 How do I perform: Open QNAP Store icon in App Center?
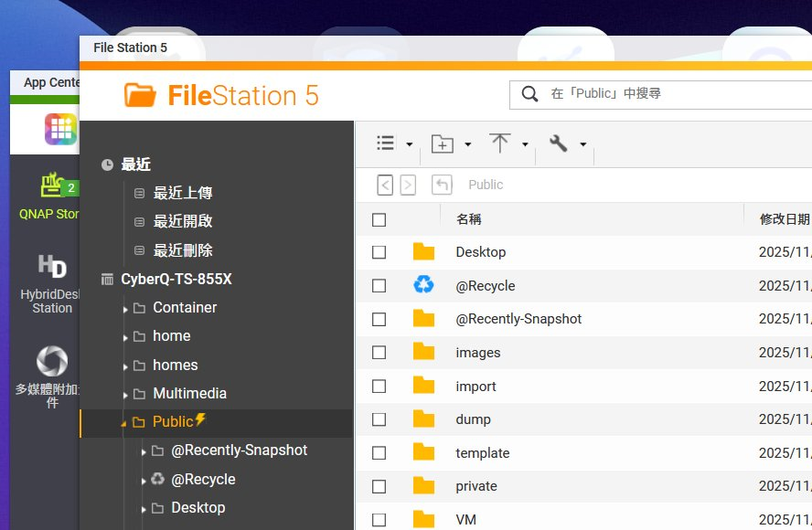[x=53, y=187]
